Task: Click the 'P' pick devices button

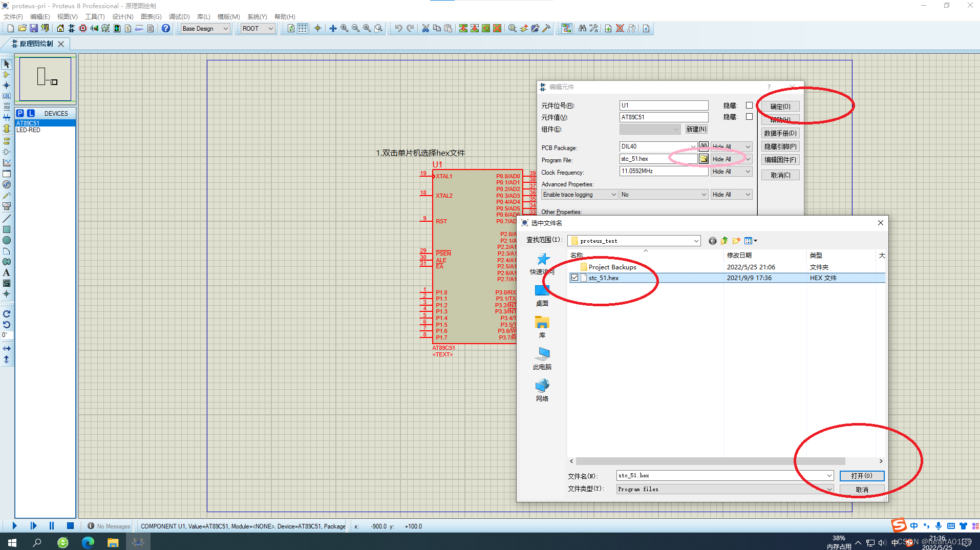Action: pos(20,113)
